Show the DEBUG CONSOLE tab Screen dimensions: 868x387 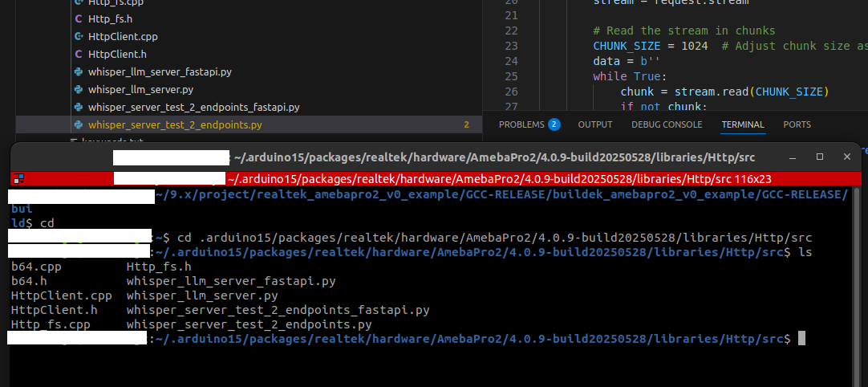[666, 124]
